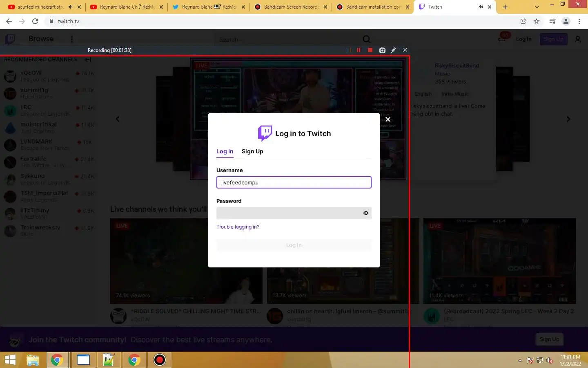The height and width of the screenshot is (368, 588).
Task: Close the Bandicam recording bar
Action: tap(405, 50)
